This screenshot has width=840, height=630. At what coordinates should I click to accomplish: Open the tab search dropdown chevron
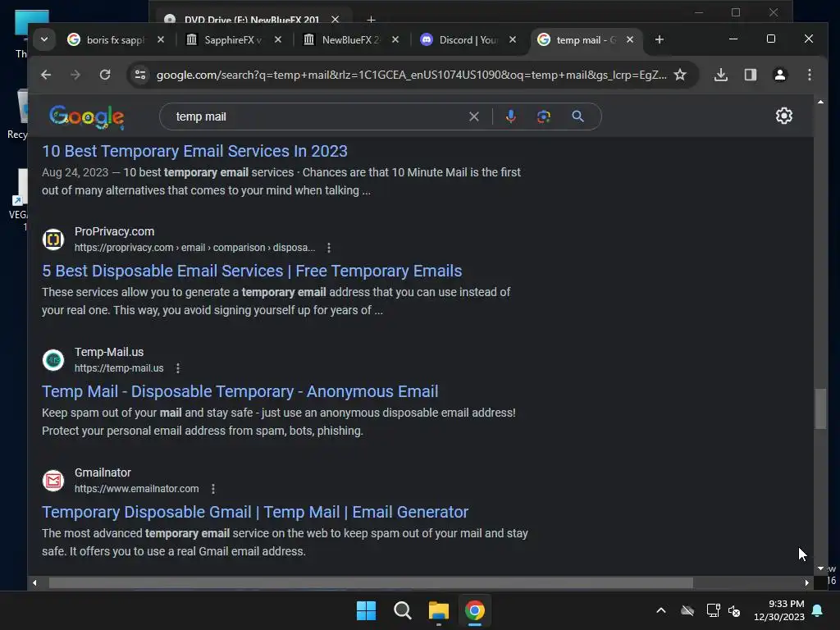click(x=44, y=39)
